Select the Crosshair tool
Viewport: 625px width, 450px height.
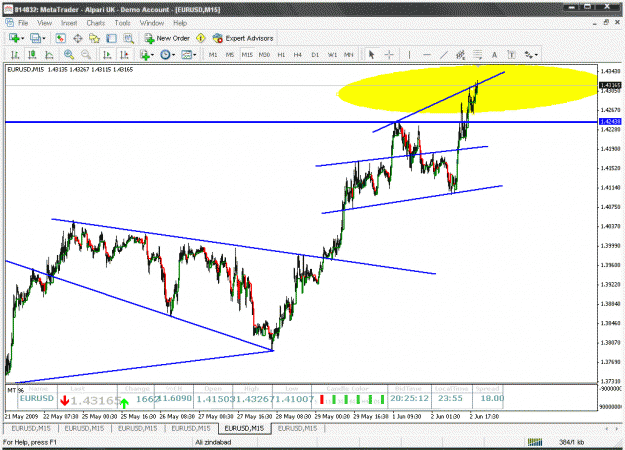389,55
